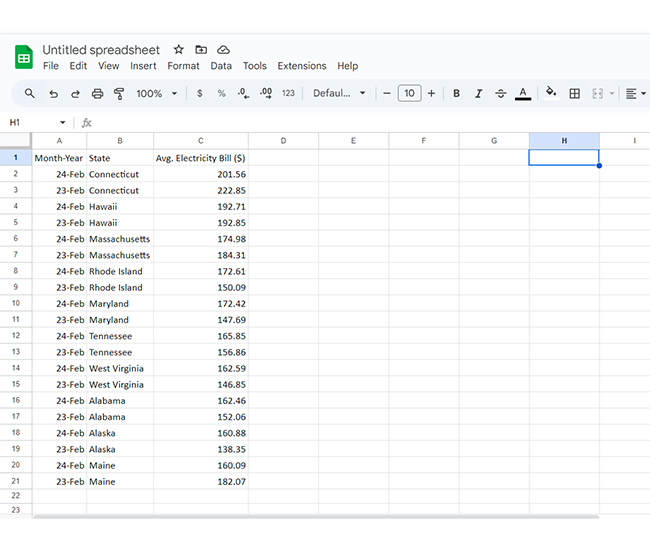650x550 pixels.
Task: Toggle bold formatting
Action: 456,94
